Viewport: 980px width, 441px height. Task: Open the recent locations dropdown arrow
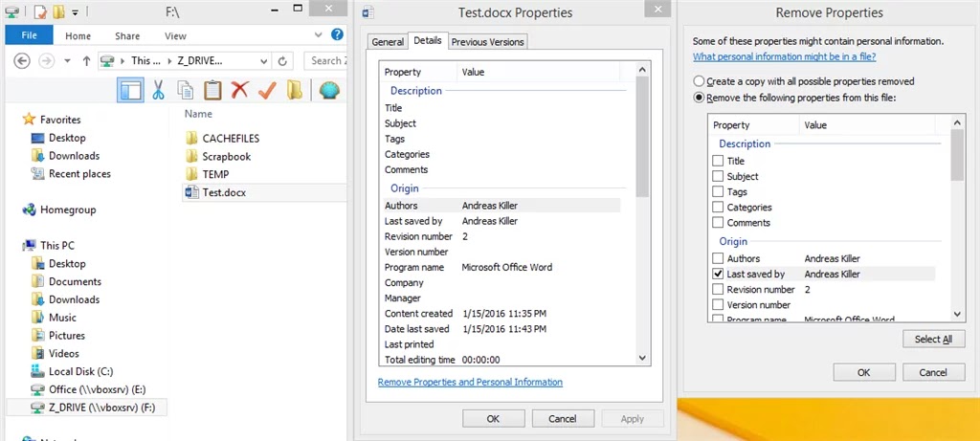68,60
